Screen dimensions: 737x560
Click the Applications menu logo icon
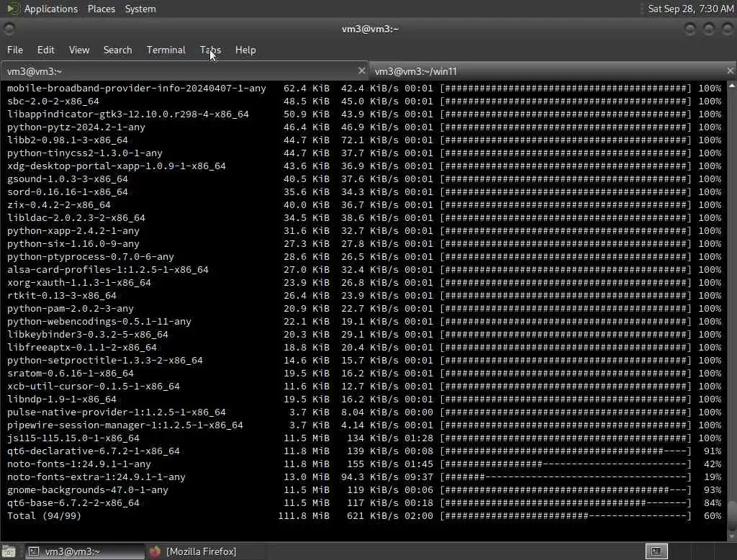(13, 9)
